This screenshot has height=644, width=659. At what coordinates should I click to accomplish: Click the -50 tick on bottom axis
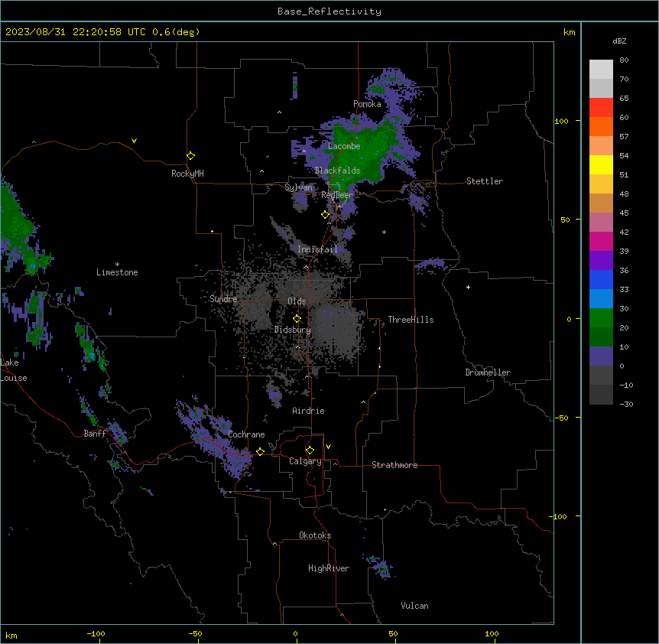click(x=195, y=633)
